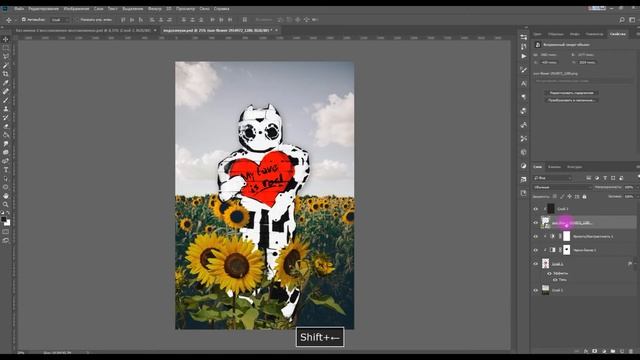This screenshot has width=640, height=360.
Task: Select the Eyedropper tool
Action: point(6,83)
